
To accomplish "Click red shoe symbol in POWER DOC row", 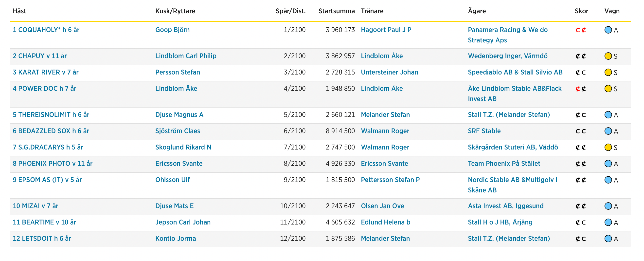I will point(577,89).
